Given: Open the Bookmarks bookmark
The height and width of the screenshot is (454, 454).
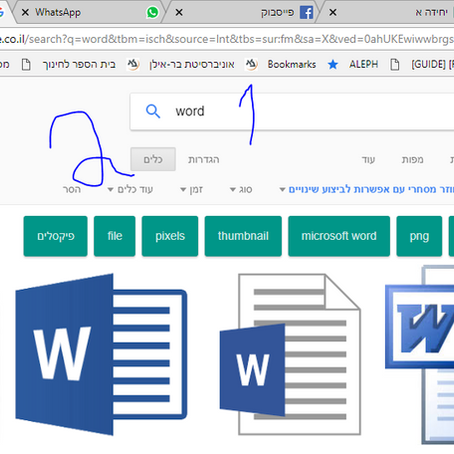Looking at the screenshot, I should (292, 64).
